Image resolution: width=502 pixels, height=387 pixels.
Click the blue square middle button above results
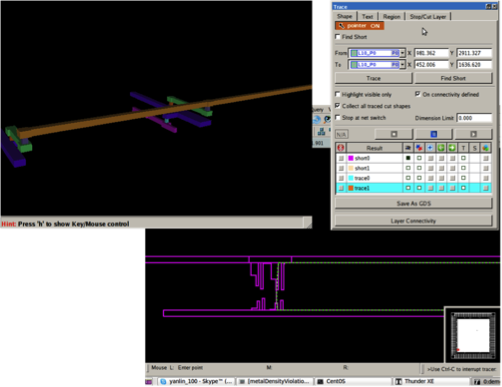433,134
